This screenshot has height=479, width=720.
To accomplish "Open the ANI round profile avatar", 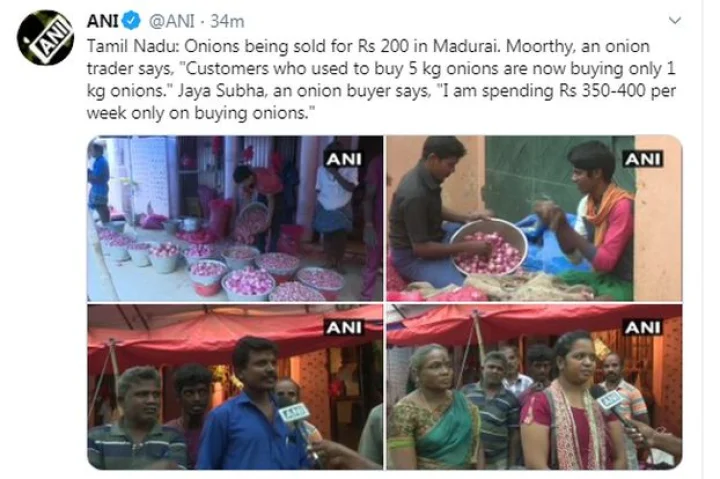I will pos(45,37).
